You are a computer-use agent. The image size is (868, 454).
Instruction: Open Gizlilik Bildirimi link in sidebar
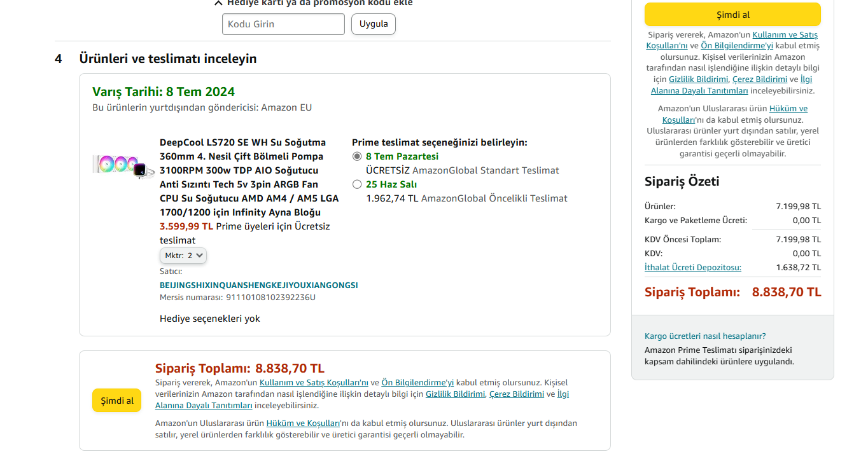pyautogui.click(x=698, y=79)
